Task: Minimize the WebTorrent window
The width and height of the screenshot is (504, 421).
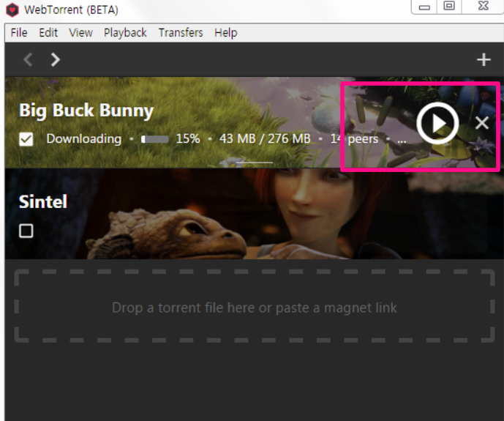Action: pos(424,7)
